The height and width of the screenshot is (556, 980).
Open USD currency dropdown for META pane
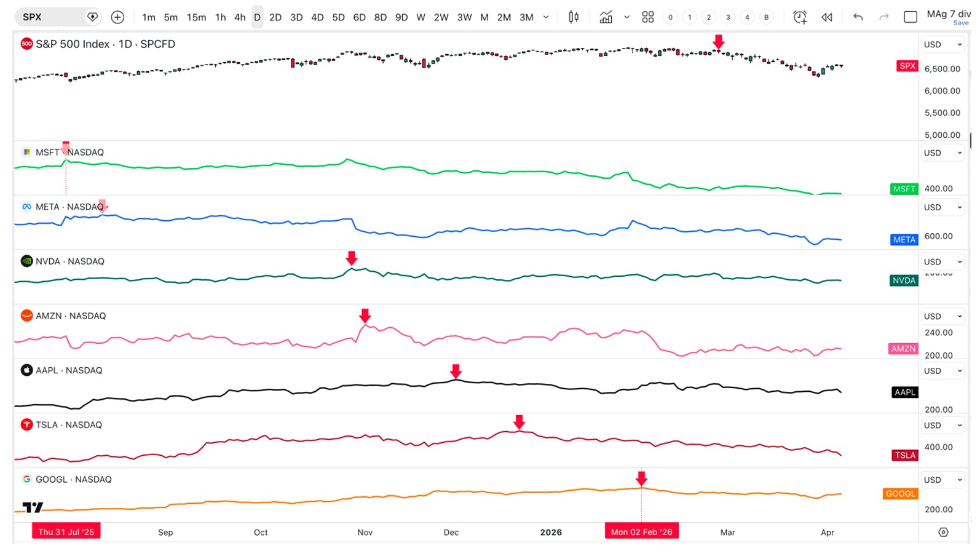942,207
